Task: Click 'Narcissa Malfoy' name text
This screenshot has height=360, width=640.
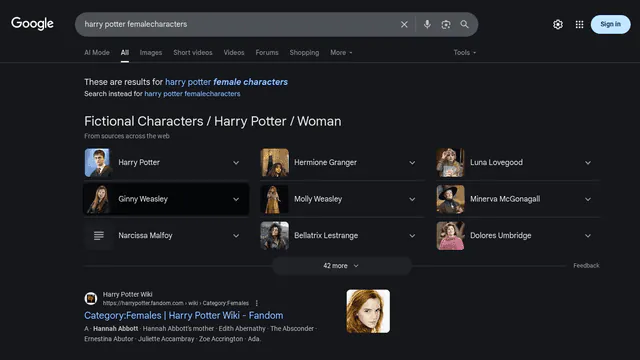Action: [145, 236]
